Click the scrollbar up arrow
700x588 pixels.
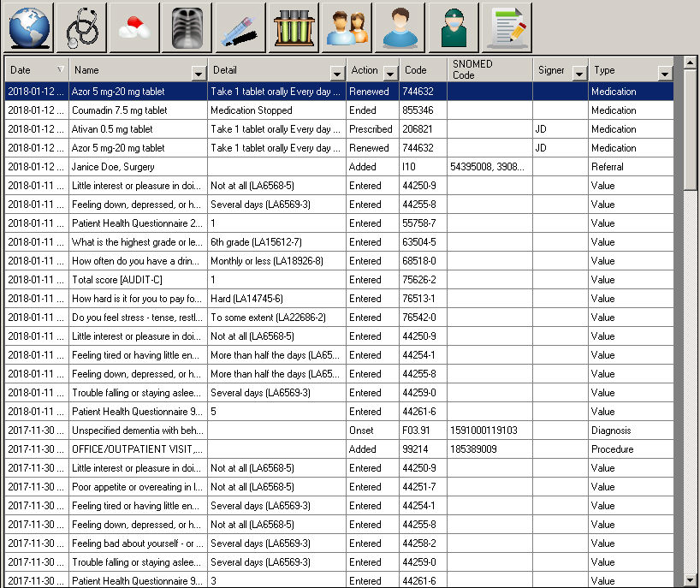(690, 62)
